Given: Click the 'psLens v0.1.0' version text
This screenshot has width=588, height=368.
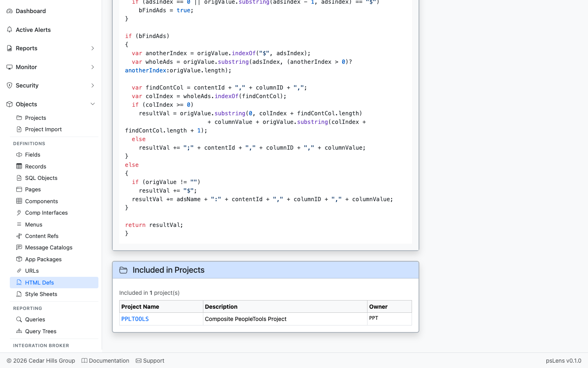Looking at the screenshot, I should [563, 361].
